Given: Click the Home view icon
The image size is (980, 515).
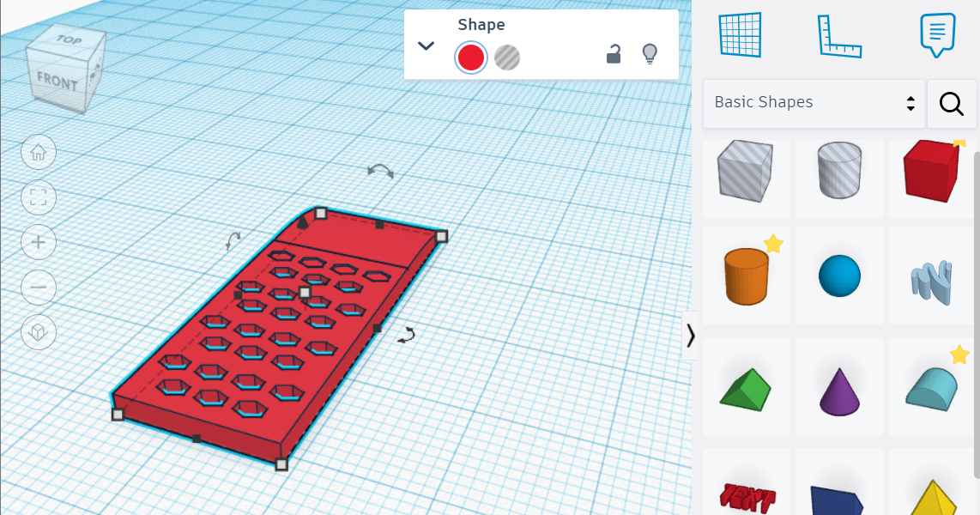Looking at the screenshot, I should (38, 152).
